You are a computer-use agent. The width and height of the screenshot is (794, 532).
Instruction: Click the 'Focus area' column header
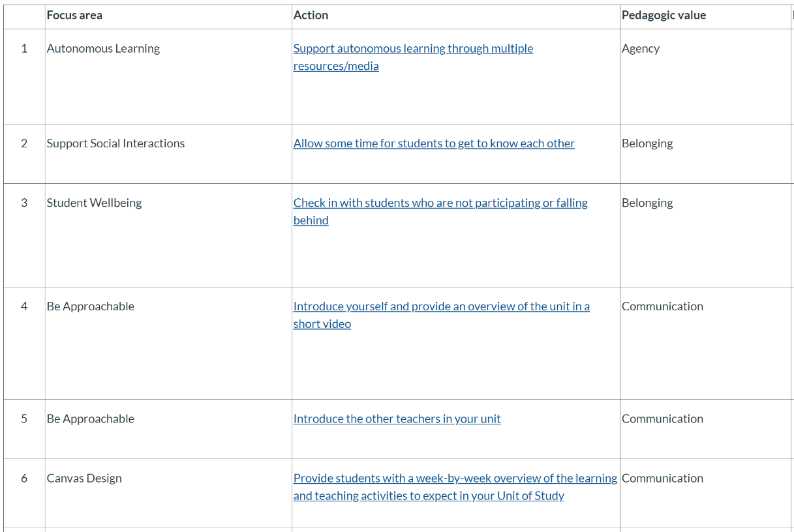[74, 15]
